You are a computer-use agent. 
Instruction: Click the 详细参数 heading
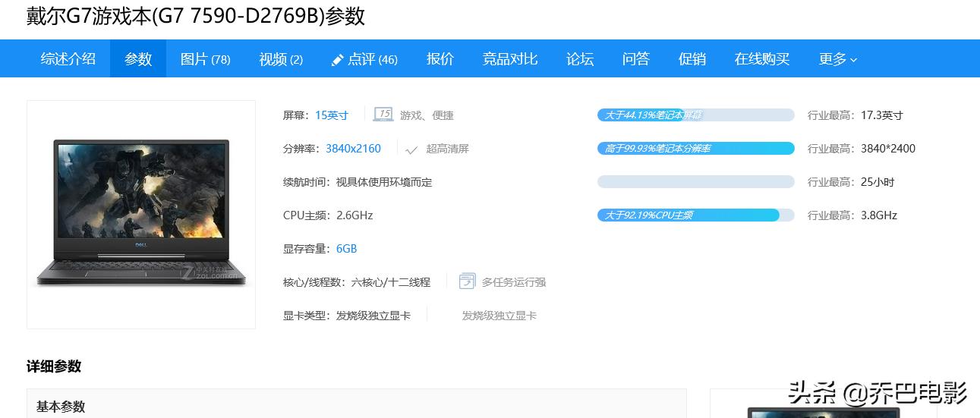[54, 366]
